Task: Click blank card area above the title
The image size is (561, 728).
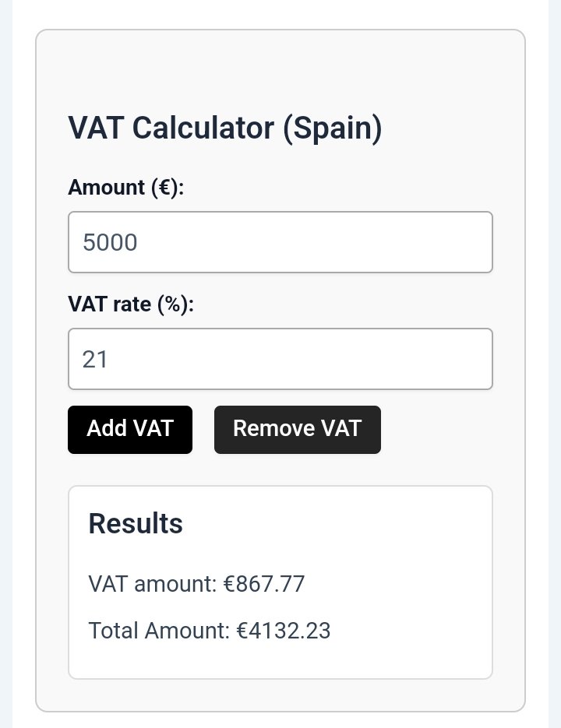Action: [x=280, y=69]
